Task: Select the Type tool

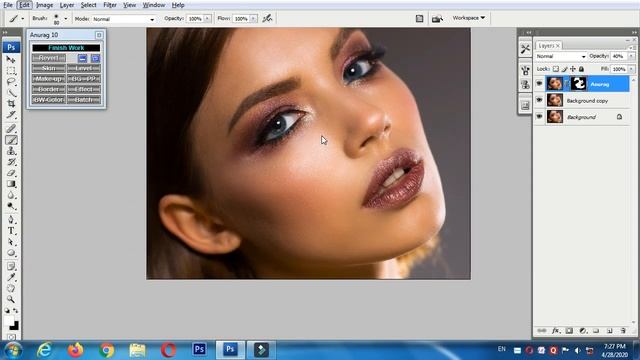Action: pyautogui.click(x=11, y=231)
